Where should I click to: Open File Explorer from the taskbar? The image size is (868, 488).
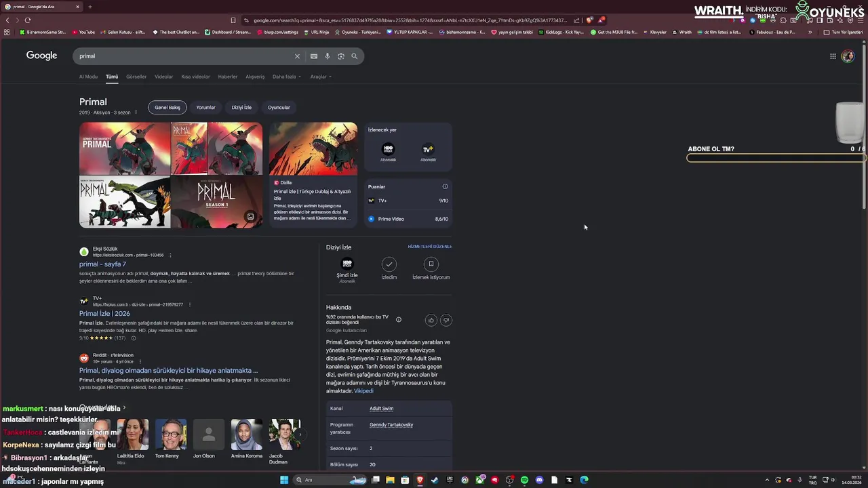[x=390, y=480]
